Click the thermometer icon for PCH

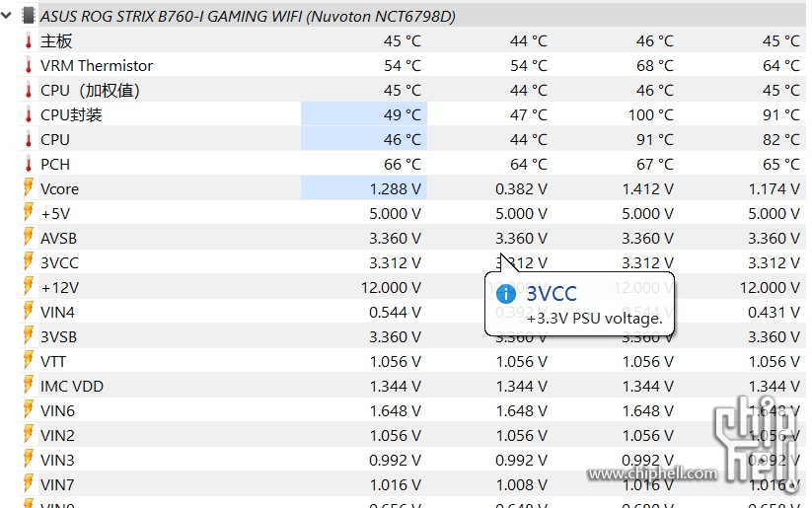pos(29,164)
